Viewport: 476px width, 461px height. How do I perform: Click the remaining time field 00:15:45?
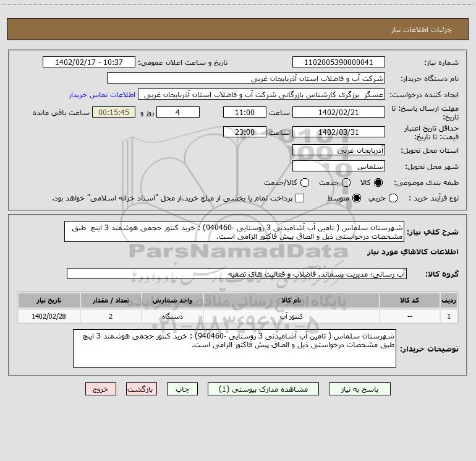[x=114, y=112]
